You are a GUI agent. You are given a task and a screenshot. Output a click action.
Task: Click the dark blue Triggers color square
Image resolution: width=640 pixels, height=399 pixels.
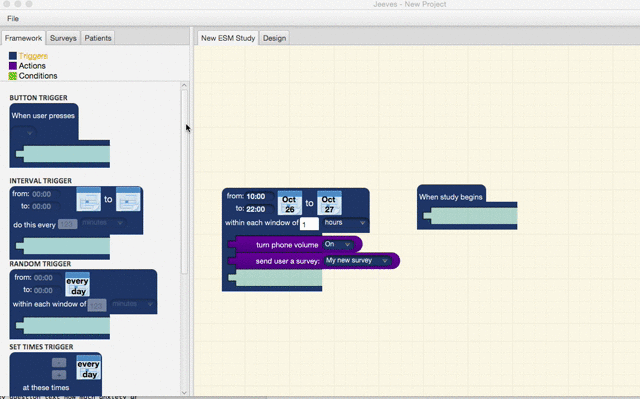13,56
